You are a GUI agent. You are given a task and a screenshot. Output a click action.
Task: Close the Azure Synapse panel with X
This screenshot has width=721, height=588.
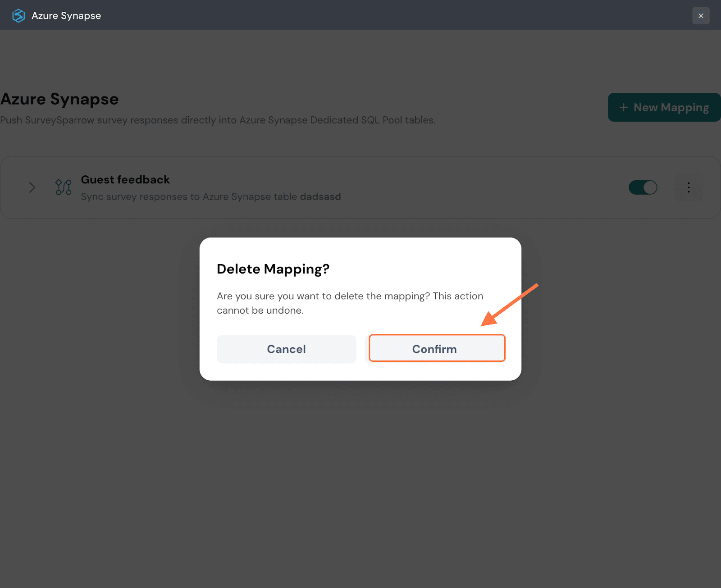point(701,16)
